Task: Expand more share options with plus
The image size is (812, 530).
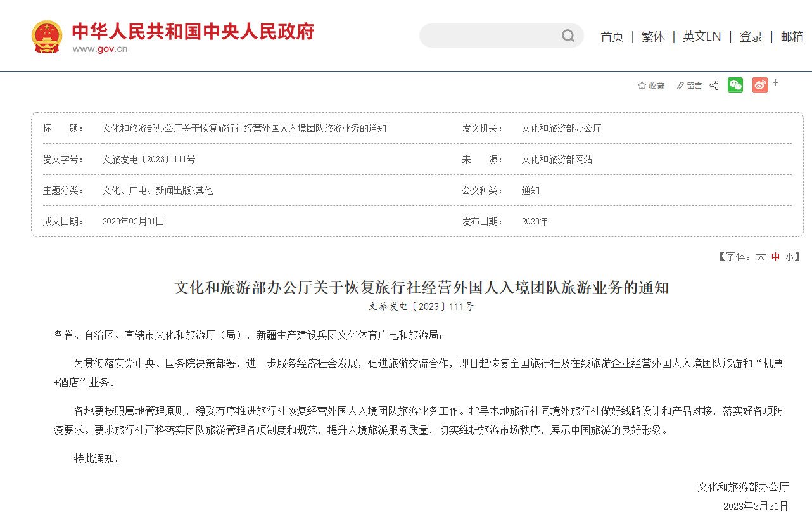Action: (x=776, y=83)
